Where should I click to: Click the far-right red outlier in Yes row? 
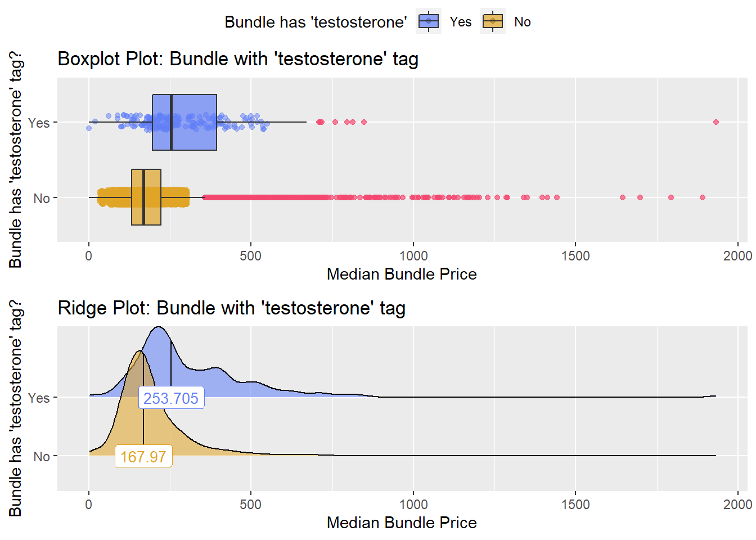coord(716,122)
